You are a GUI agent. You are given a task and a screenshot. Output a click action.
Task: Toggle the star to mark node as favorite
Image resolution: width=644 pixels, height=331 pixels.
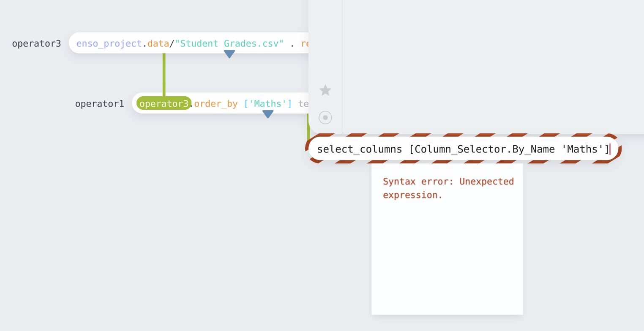click(x=325, y=90)
